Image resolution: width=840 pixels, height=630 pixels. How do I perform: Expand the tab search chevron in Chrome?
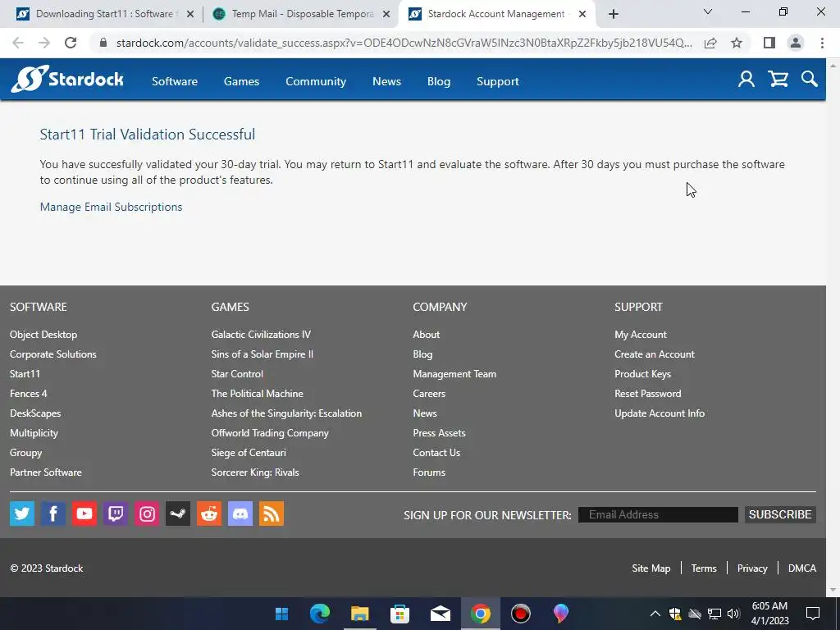pos(708,11)
